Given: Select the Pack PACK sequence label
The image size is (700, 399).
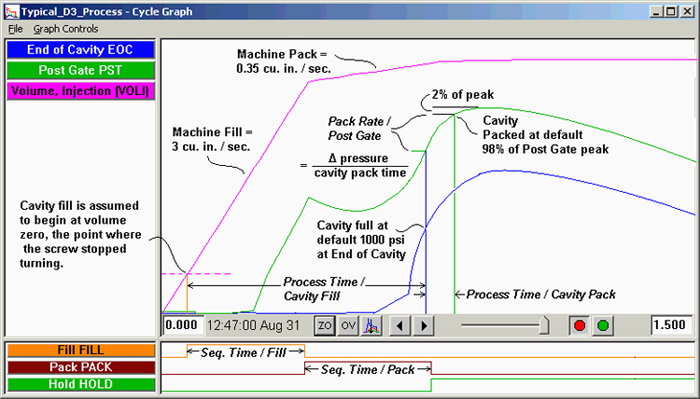Looking at the screenshot, I should click(80, 367).
